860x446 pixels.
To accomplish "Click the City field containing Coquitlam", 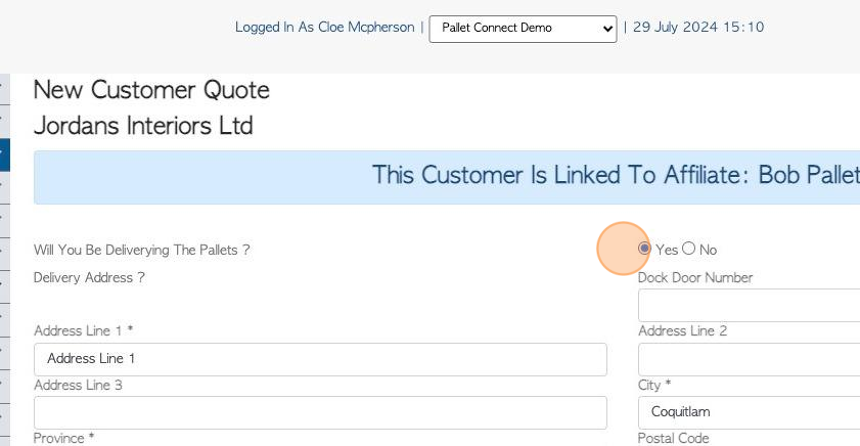I will coord(749,413).
